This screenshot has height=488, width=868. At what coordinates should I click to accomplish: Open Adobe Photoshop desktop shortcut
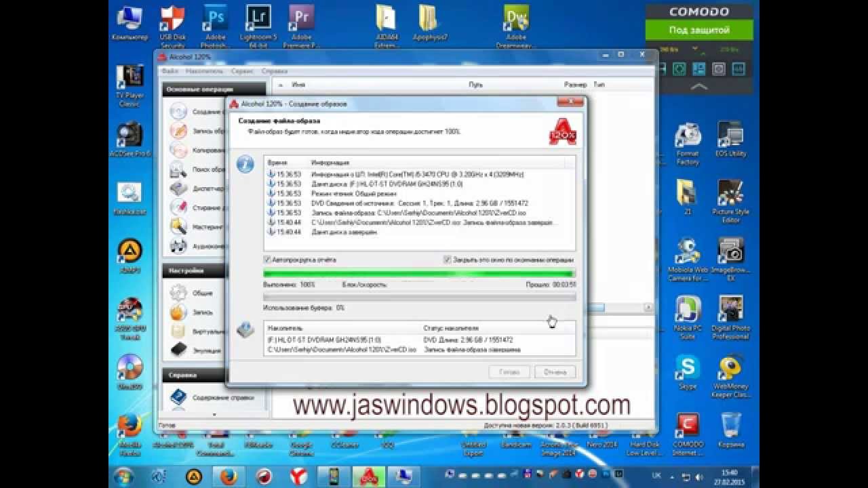(216, 26)
